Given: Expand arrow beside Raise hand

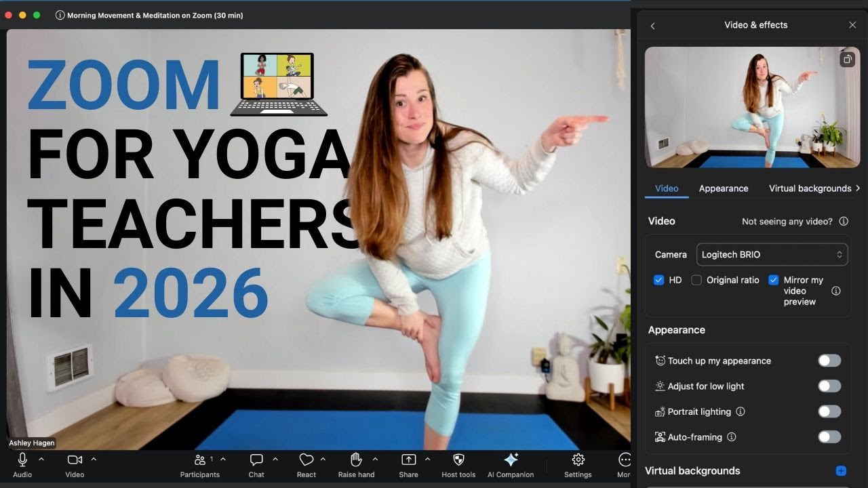Looking at the screenshot, I should tap(375, 459).
